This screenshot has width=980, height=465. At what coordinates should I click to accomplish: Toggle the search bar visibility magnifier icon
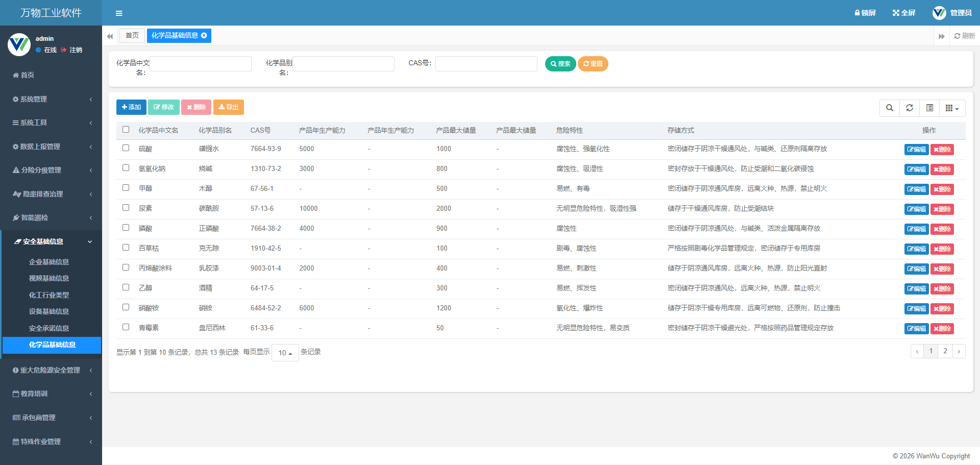click(890, 108)
